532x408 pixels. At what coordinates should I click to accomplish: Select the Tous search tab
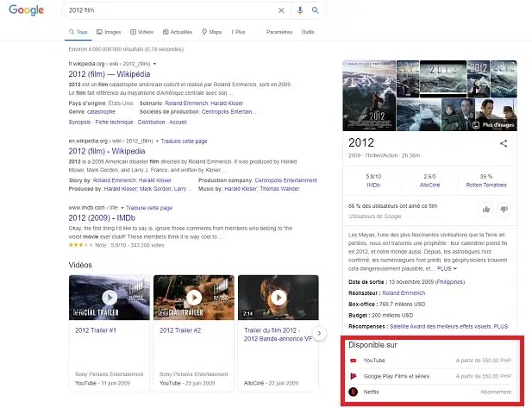point(78,32)
